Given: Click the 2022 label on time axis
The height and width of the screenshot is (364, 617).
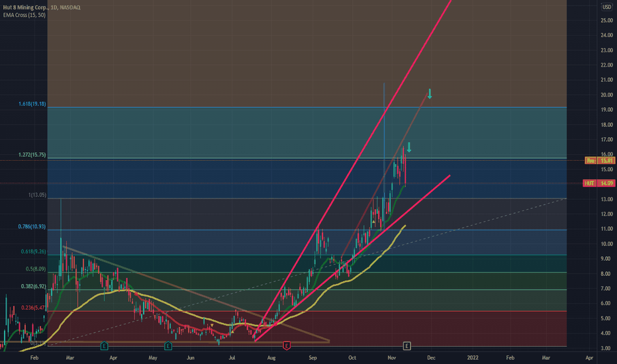Looking at the screenshot, I should pyautogui.click(x=473, y=357).
